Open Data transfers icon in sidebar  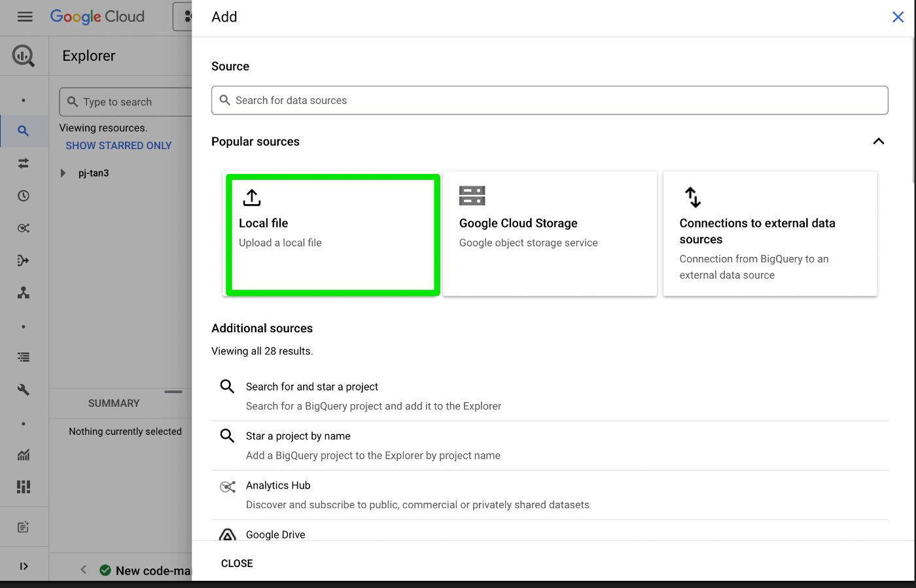click(24, 164)
